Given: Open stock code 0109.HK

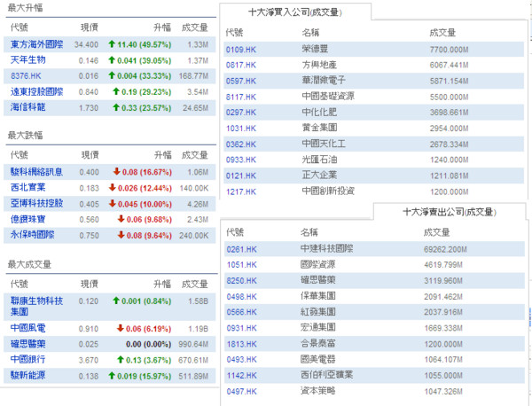Looking at the screenshot, I should 241,50.
